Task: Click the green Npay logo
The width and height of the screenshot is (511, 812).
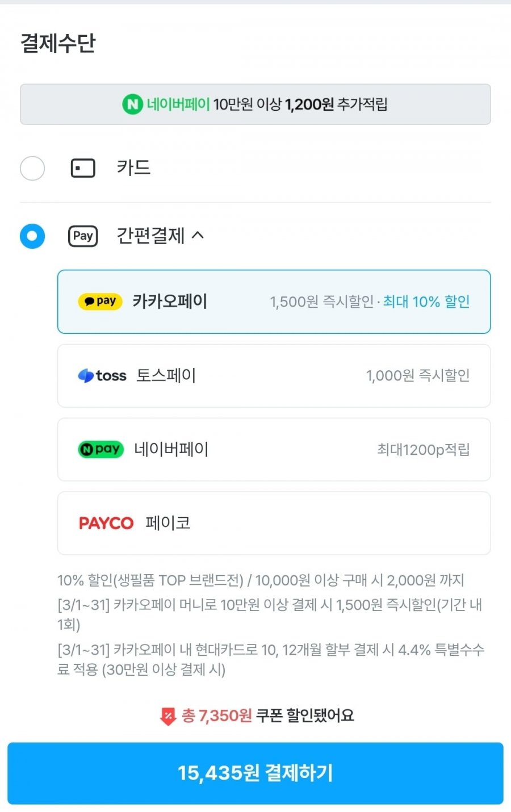Action: coord(100,450)
